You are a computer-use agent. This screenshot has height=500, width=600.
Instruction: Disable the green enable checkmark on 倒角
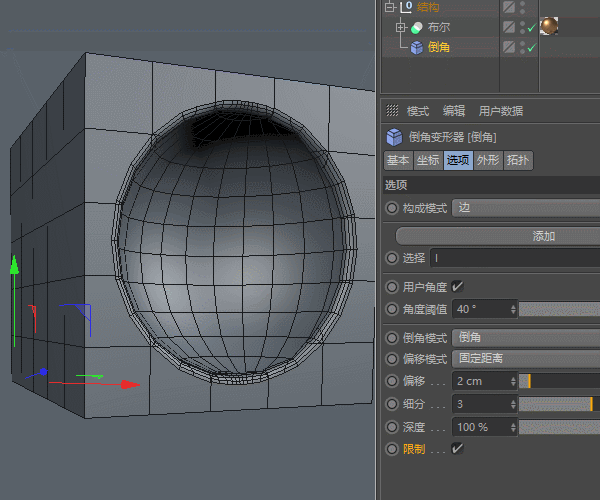532,48
